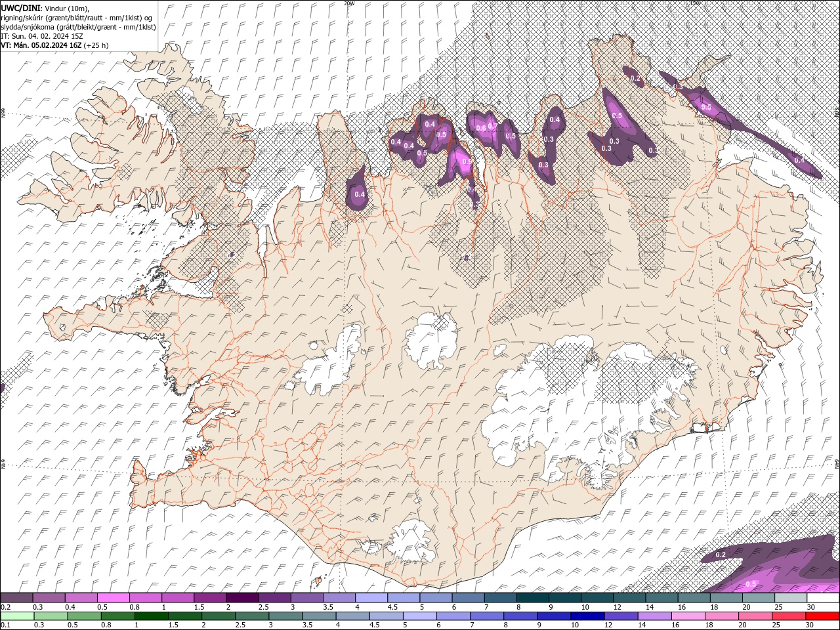The image size is (840, 630).
Task: Select the pink rain swatch between 18 and 20
Action: click(722, 616)
